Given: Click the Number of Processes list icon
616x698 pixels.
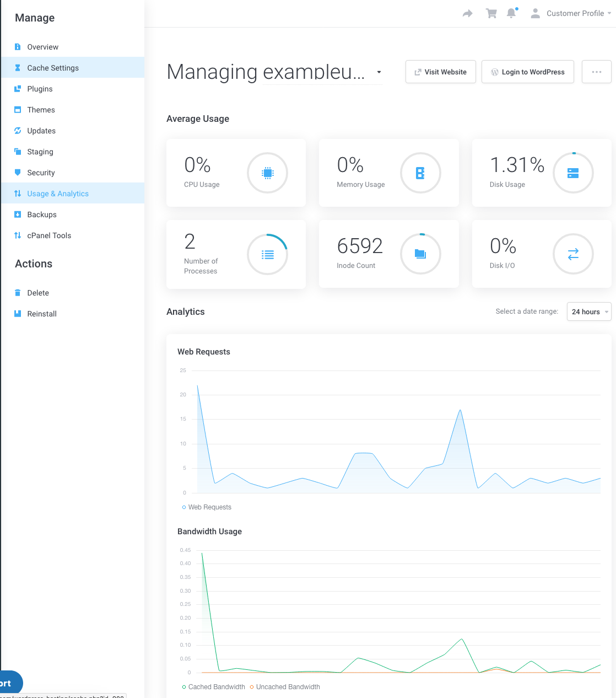Looking at the screenshot, I should [x=267, y=254].
